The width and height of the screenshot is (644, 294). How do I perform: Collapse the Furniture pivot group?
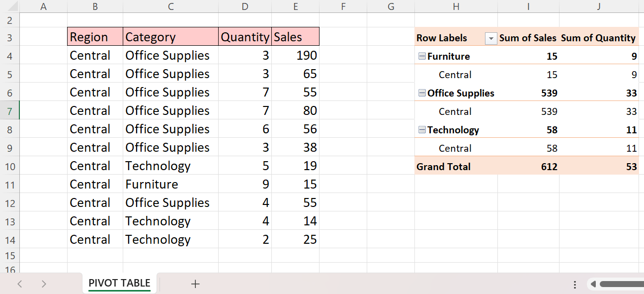point(422,57)
